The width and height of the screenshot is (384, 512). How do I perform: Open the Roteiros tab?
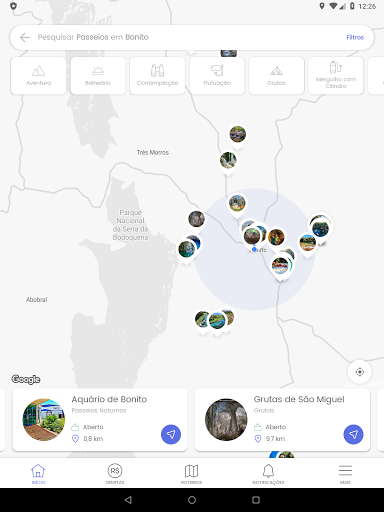point(191,474)
